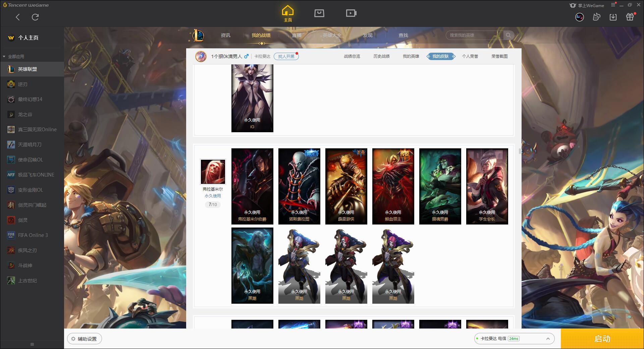
Task: Select 龙之谷 in the sidebar
Action: click(x=32, y=114)
